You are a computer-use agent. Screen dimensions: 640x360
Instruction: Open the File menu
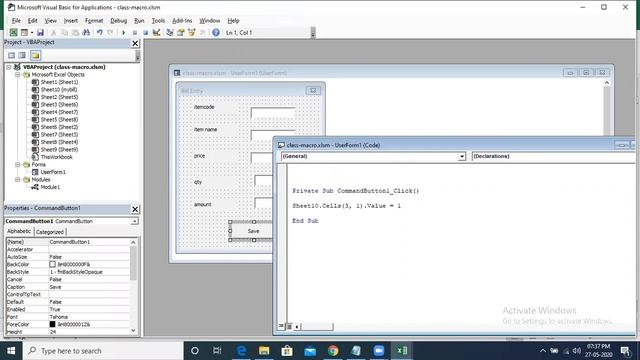(16, 20)
